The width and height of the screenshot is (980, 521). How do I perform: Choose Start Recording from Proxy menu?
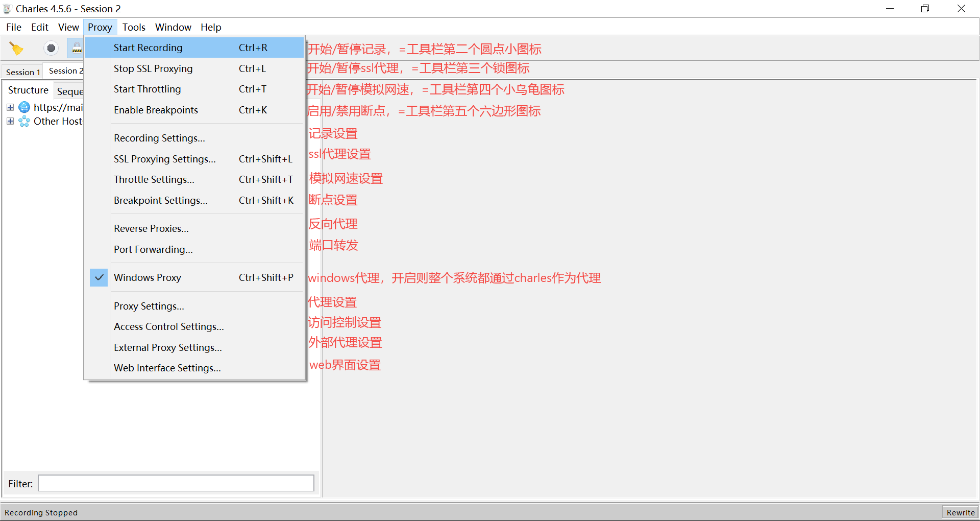[194, 48]
